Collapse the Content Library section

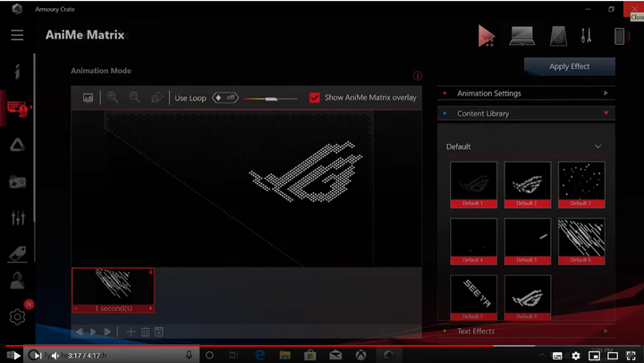click(526, 114)
